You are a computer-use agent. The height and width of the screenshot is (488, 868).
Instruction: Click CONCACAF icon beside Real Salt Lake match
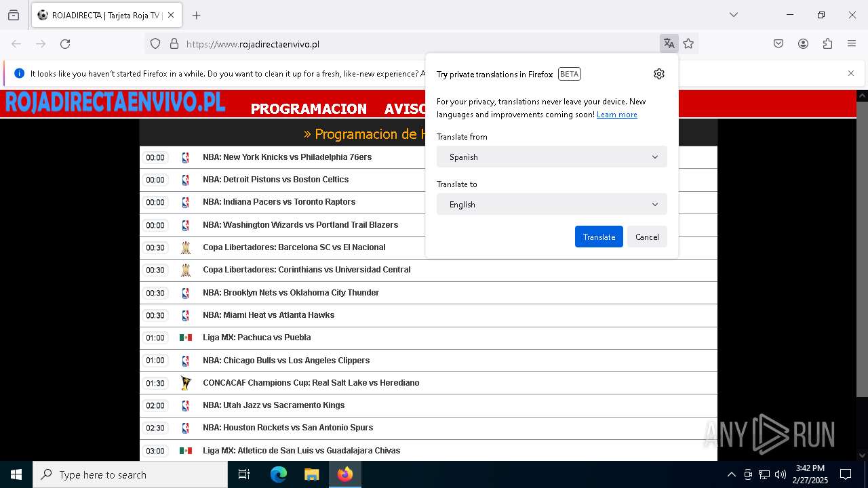(186, 383)
